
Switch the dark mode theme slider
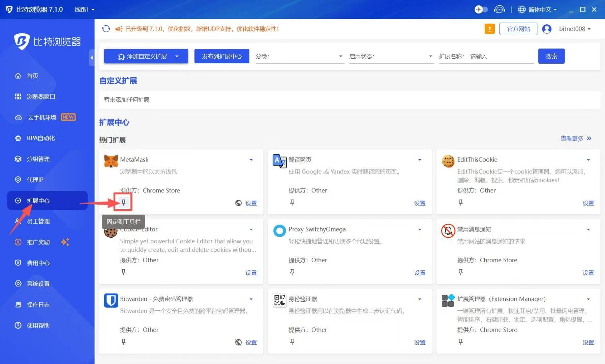[x=481, y=9]
